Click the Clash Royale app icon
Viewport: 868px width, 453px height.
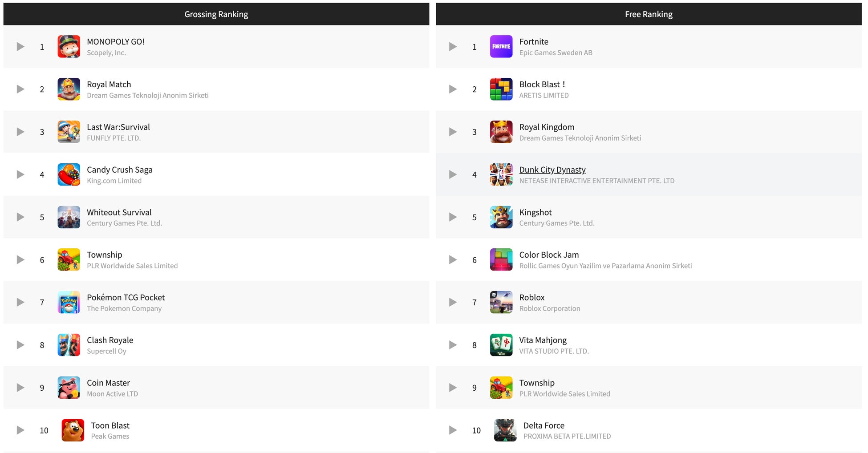click(x=69, y=345)
